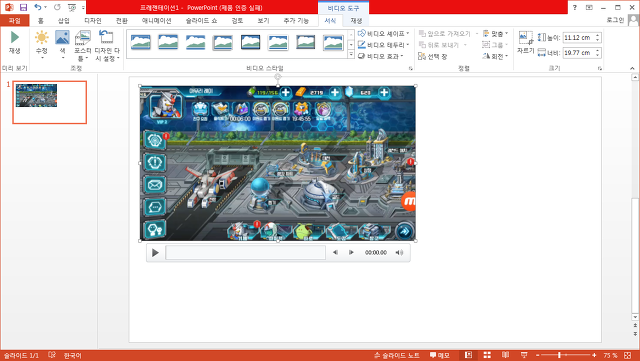
Task: Switch to the 삽입 insert tab
Action: (x=64, y=20)
